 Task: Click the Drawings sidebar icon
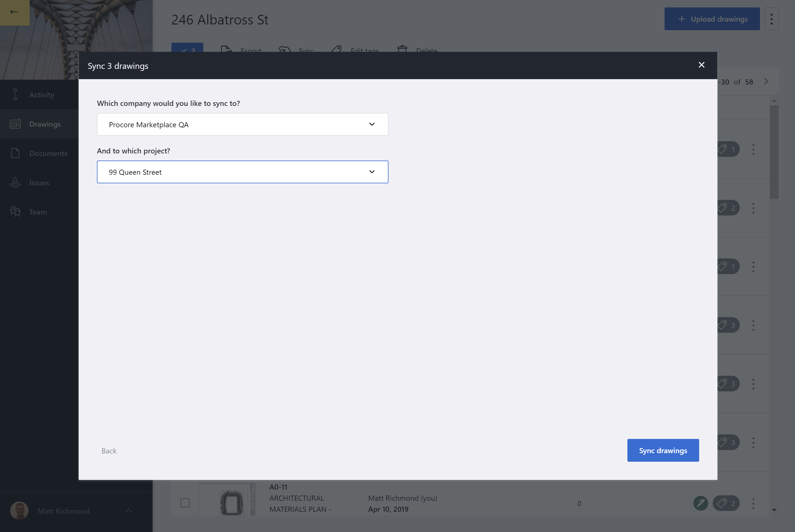(15, 124)
